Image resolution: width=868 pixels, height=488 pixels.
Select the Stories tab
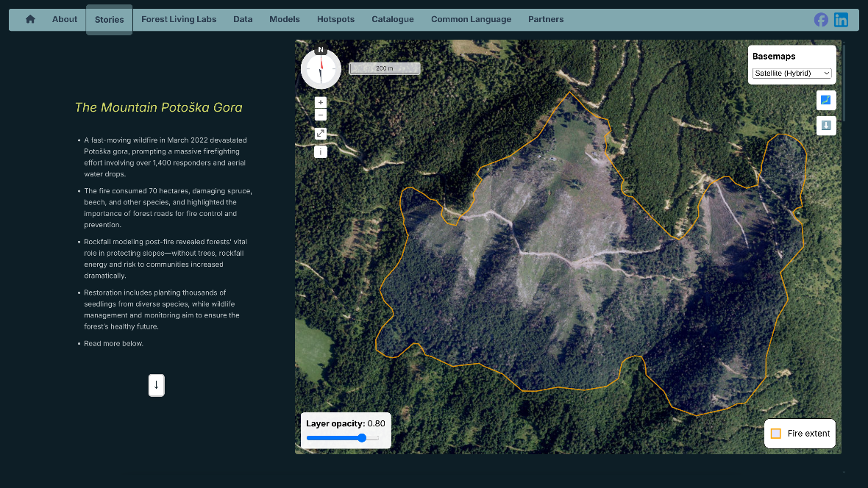(x=109, y=19)
